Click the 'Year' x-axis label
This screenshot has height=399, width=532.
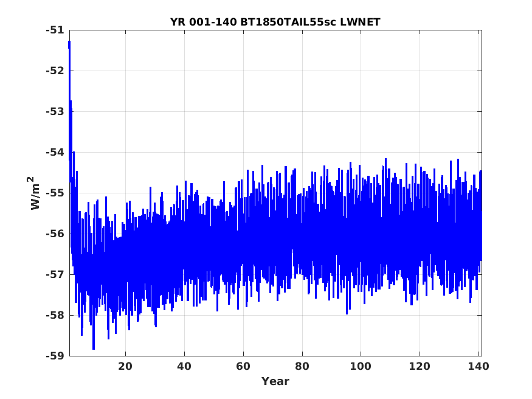[275, 381]
